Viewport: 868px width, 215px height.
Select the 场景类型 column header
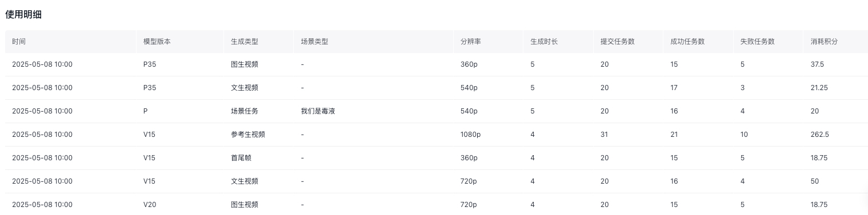pyautogui.click(x=314, y=42)
